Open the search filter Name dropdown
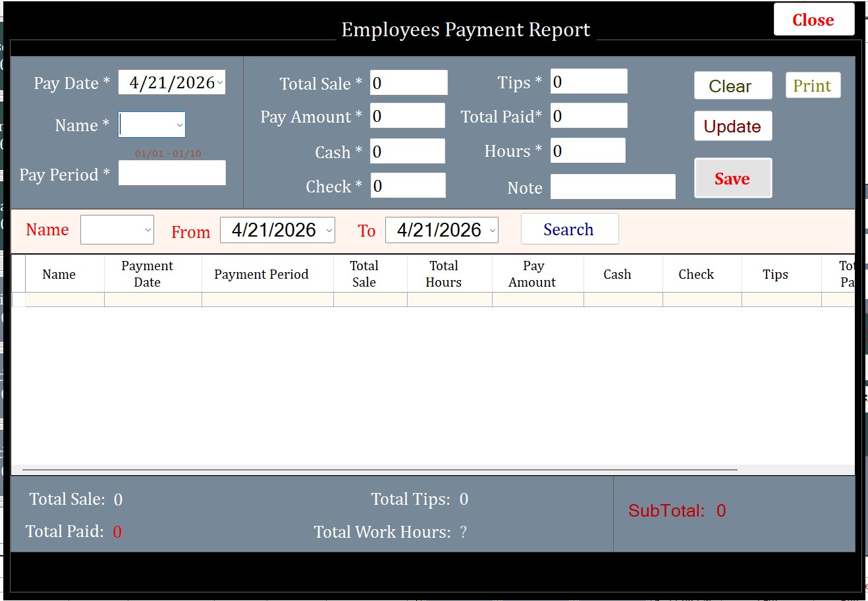 148,230
